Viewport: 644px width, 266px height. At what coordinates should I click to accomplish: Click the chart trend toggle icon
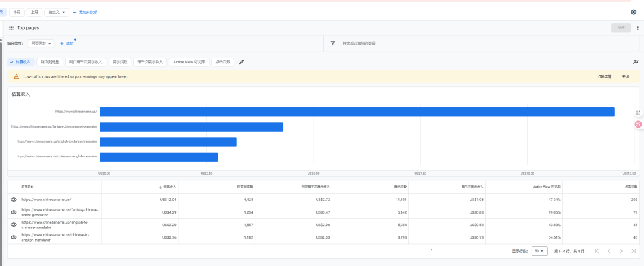(635, 62)
